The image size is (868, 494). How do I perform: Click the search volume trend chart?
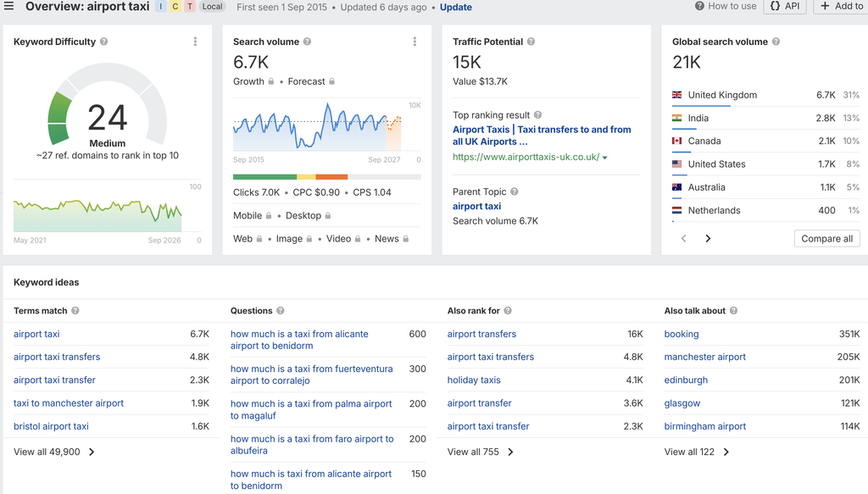pos(326,126)
